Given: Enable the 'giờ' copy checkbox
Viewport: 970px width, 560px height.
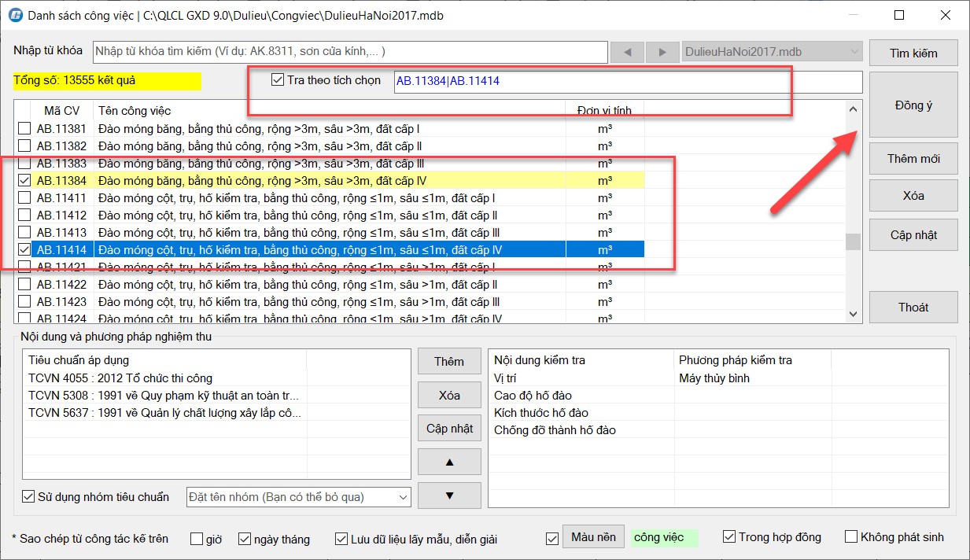Looking at the screenshot, I should [197, 539].
